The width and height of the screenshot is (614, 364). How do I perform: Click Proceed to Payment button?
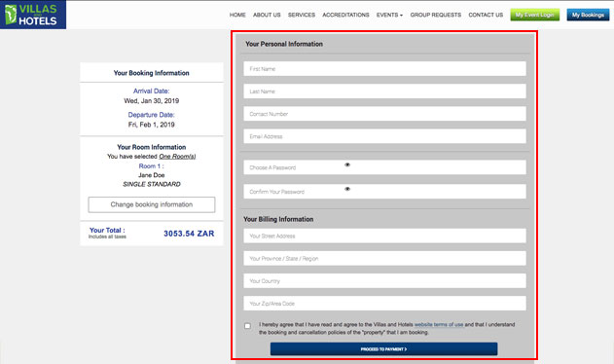coord(383,348)
